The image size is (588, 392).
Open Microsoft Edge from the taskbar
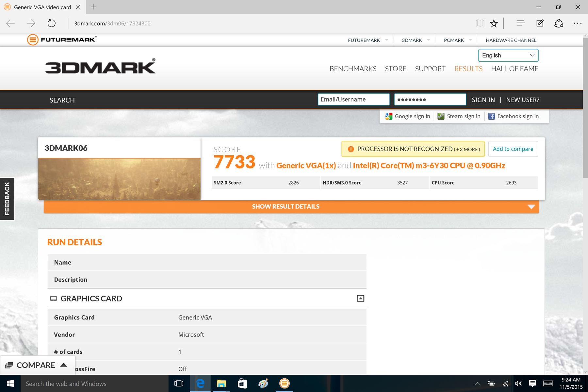[x=200, y=384]
